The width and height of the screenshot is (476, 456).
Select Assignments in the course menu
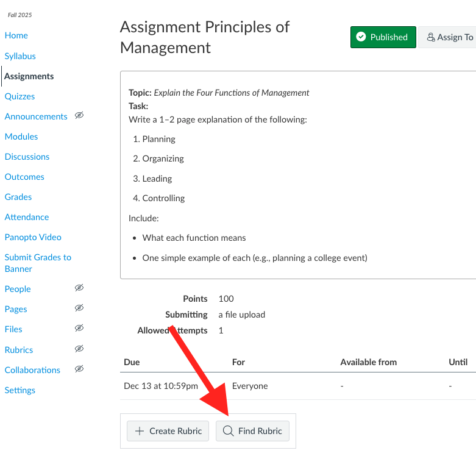pyautogui.click(x=29, y=76)
